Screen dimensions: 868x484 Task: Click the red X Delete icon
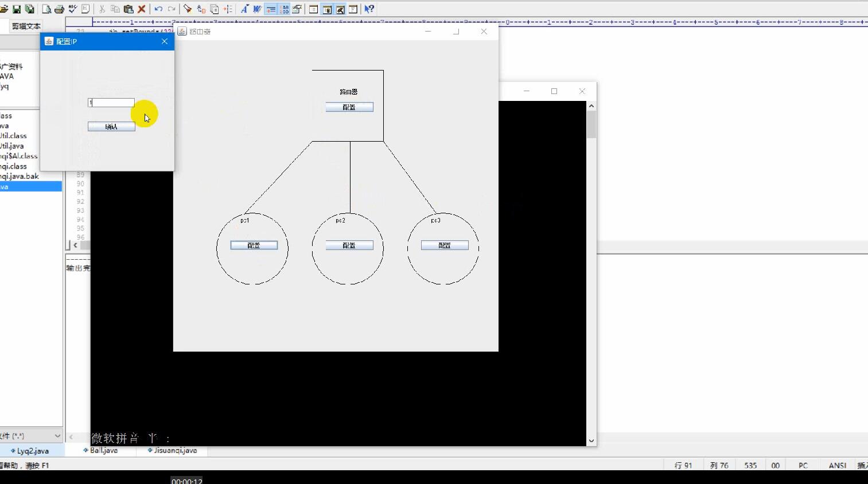click(x=142, y=9)
